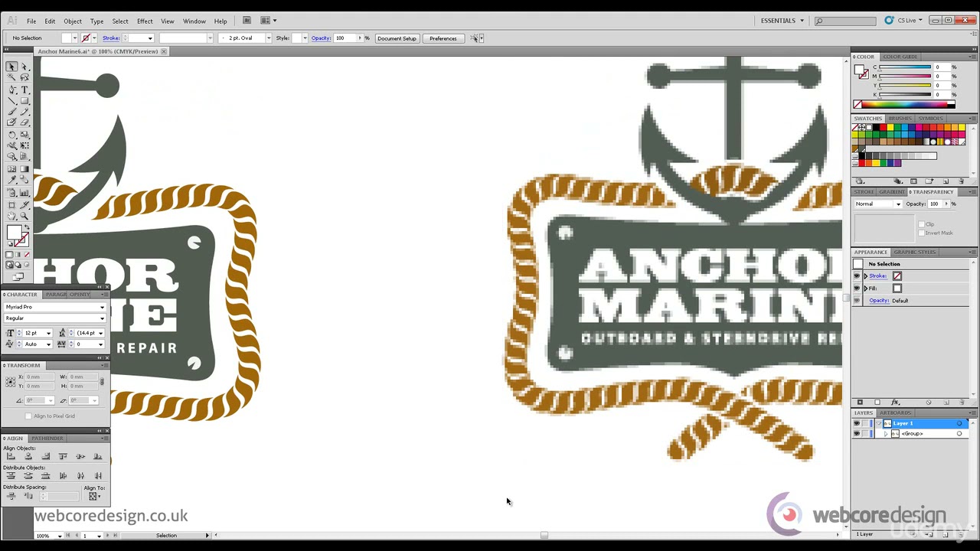
Task: Open the 12 pt font size dropdown
Action: 48,333
